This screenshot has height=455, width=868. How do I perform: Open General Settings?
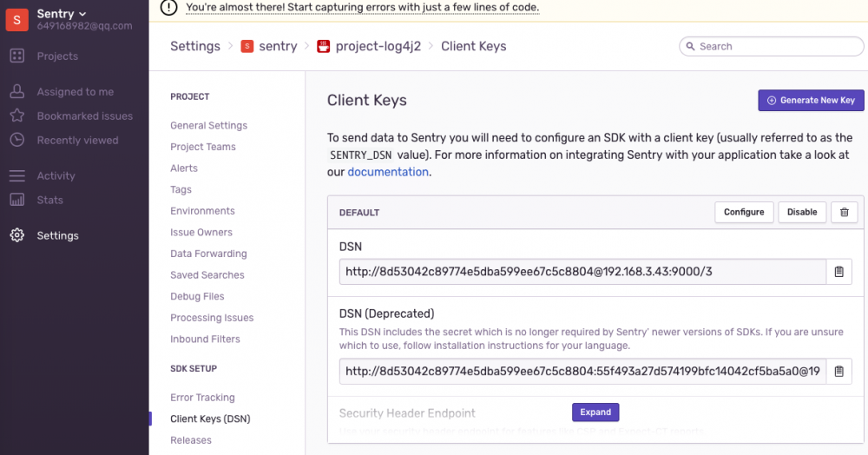208,126
